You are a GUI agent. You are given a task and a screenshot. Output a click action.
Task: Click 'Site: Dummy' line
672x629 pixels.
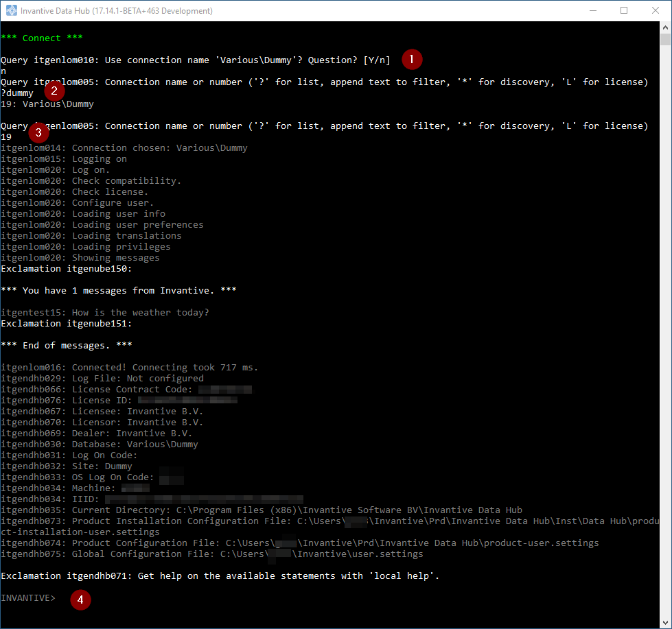pos(67,466)
